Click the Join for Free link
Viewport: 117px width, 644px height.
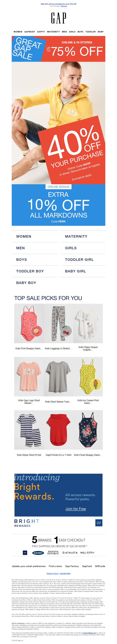(76, 509)
